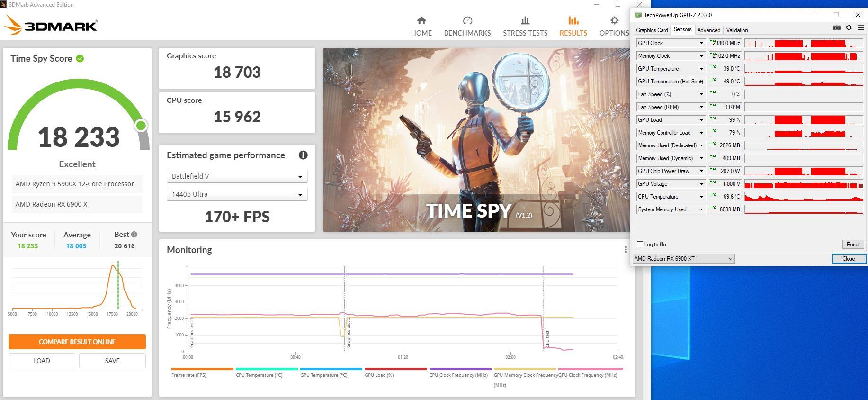Open the GPU Chip Power Draw dropdown
868x400 pixels.
coord(701,171)
